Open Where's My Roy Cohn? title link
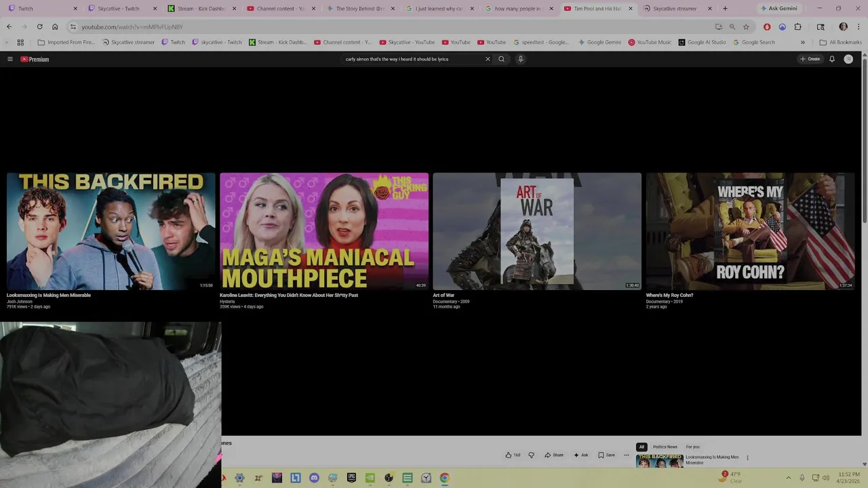 (669, 295)
